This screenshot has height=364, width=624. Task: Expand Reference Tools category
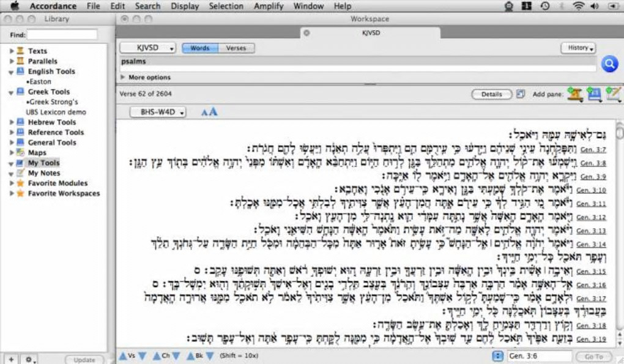point(12,132)
